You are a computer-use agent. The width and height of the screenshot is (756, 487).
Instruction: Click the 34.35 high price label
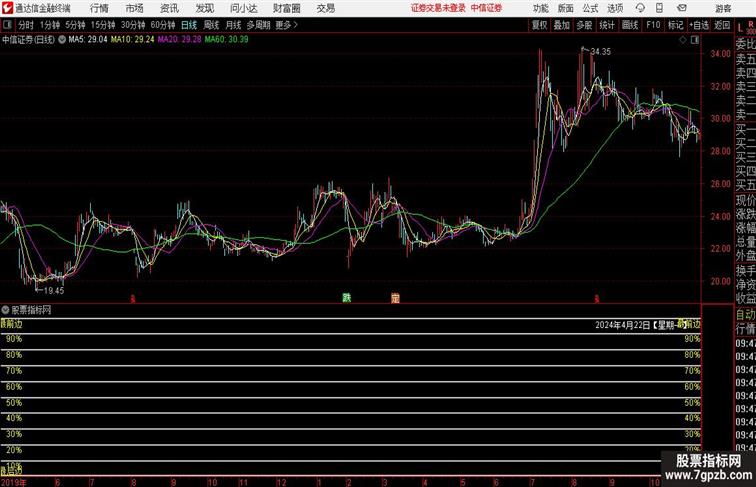[x=600, y=52]
